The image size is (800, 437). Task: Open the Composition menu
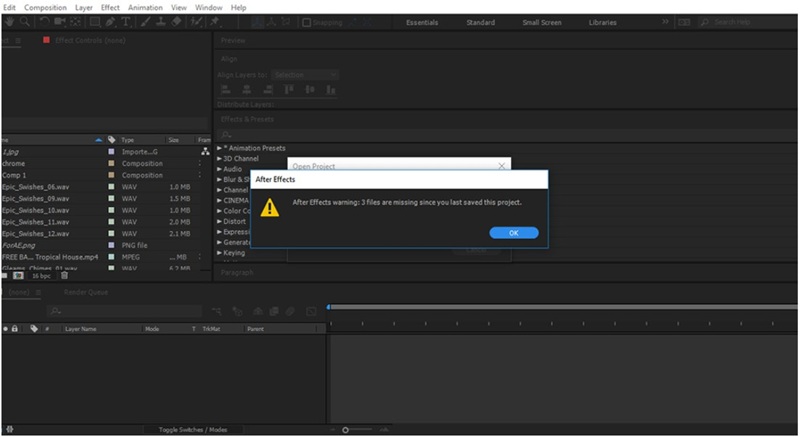pos(45,8)
